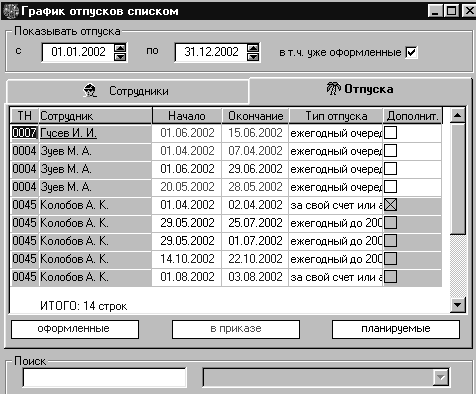Increase the start date with up spinner
476x394 pixels.
click(120, 48)
